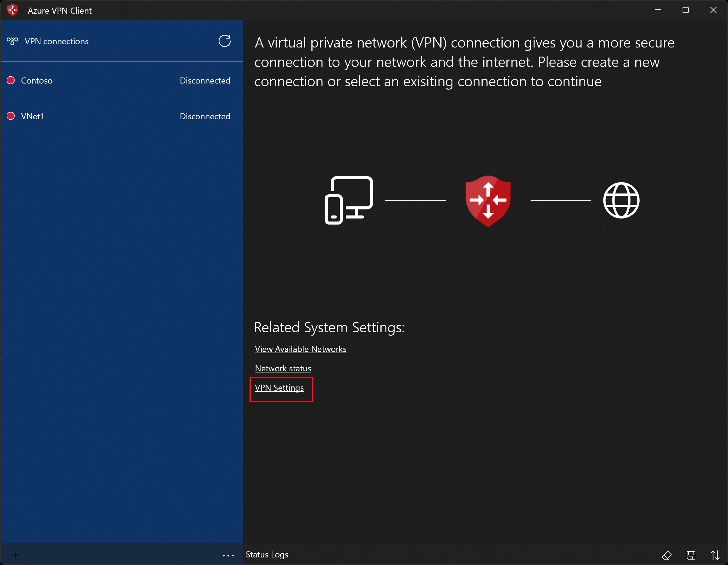Open the View Available Networks link
Viewport: 728px width, 565px height.
tap(300, 349)
